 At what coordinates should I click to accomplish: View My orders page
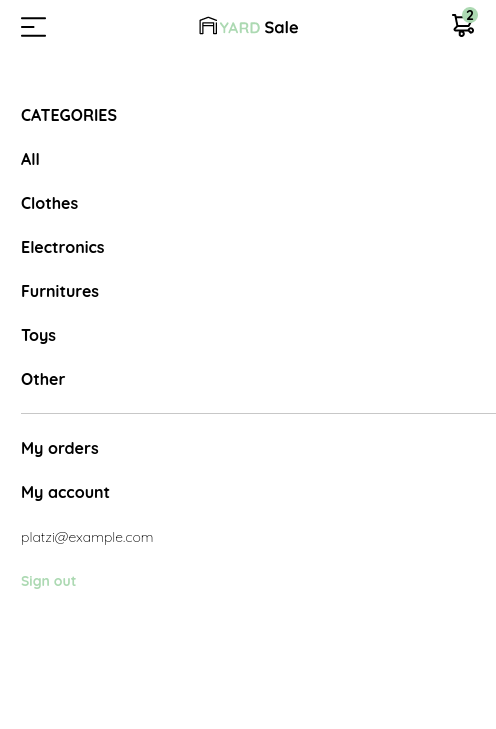tap(60, 449)
